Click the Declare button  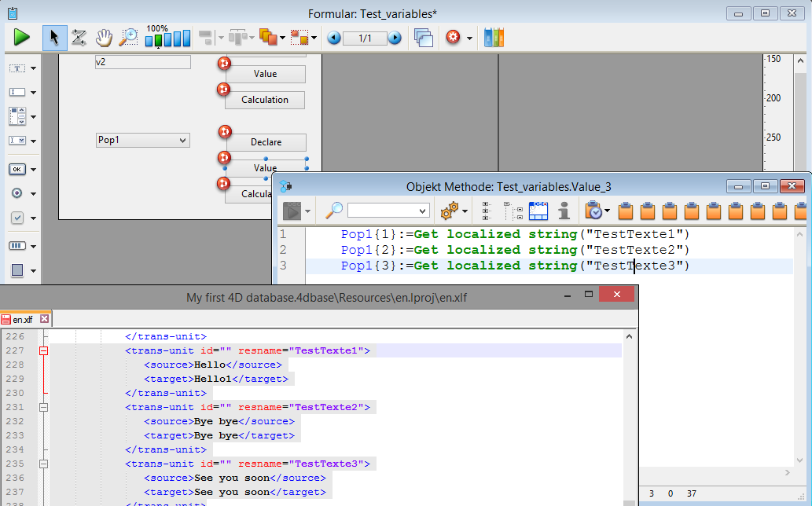(266, 142)
